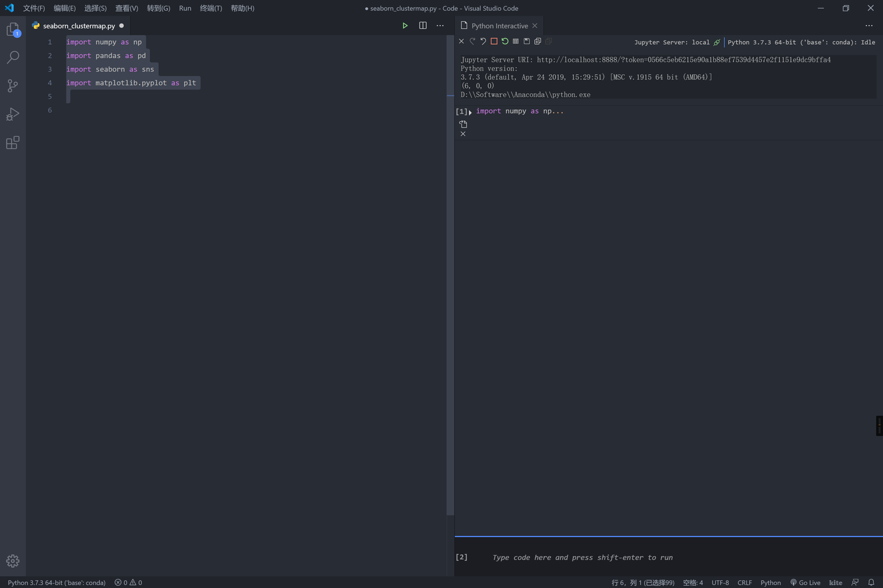
Task: Click line and column indicator 行 6, 列 1
Action: click(643, 582)
